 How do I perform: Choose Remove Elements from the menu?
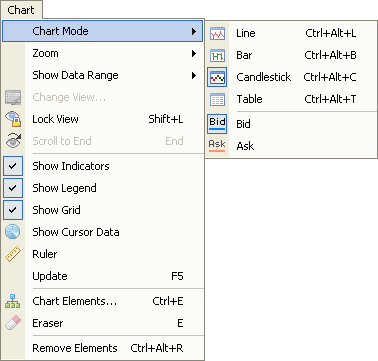(x=103, y=348)
